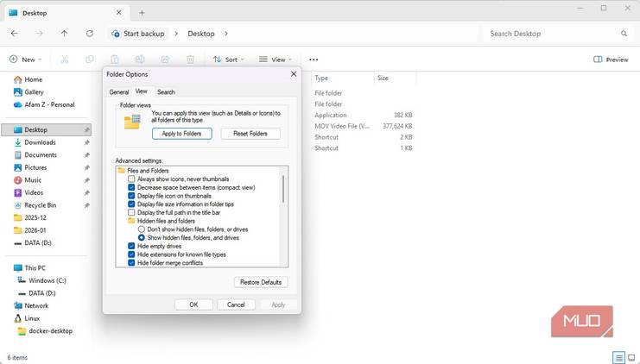Uncheck Display file size information in folder tips
The height and width of the screenshot is (364, 640).
[131, 204]
